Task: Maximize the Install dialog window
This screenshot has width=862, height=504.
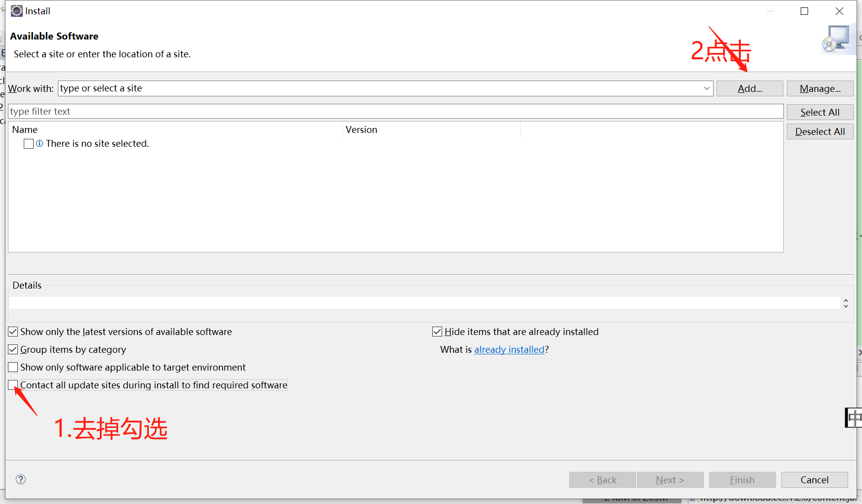Action: click(x=805, y=11)
